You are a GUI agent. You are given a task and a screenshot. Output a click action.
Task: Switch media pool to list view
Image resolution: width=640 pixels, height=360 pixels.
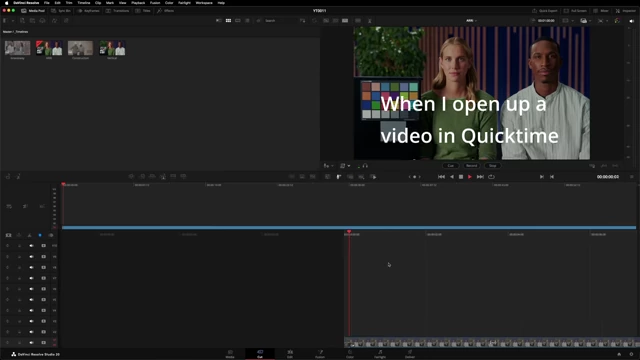click(247, 20)
